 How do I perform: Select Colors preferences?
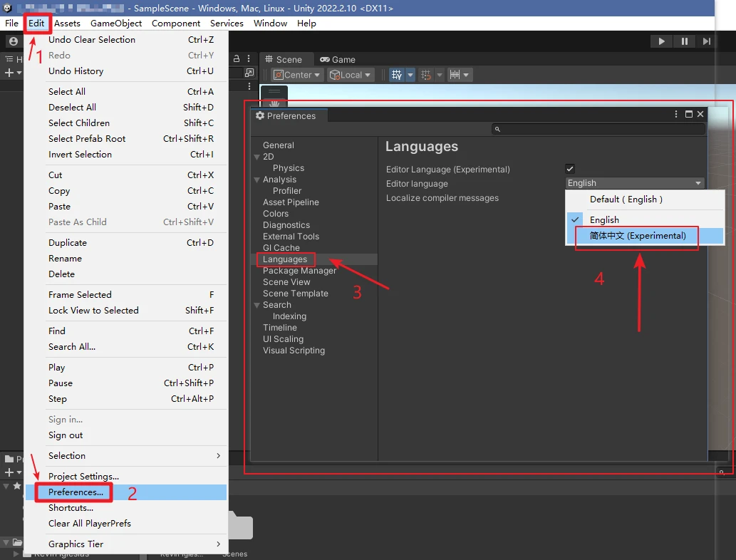(x=276, y=214)
